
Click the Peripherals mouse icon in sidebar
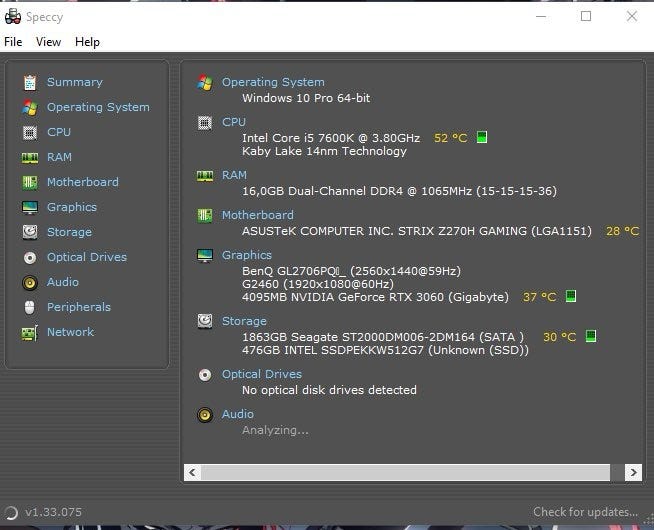pyautogui.click(x=30, y=307)
